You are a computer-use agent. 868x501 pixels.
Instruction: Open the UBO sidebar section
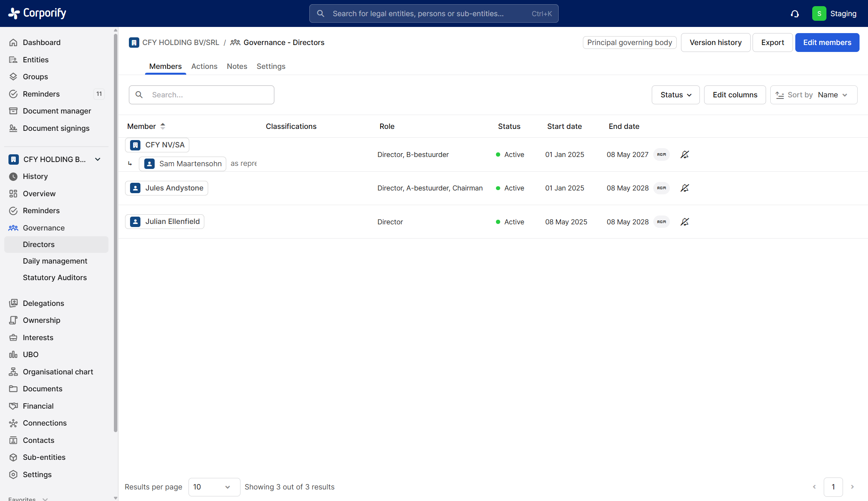[x=30, y=354]
